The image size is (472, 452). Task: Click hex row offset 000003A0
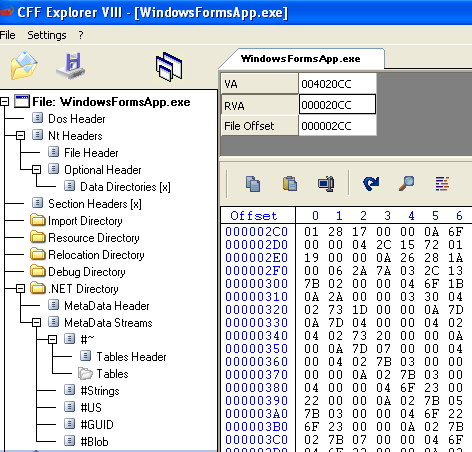[x=256, y=414]
